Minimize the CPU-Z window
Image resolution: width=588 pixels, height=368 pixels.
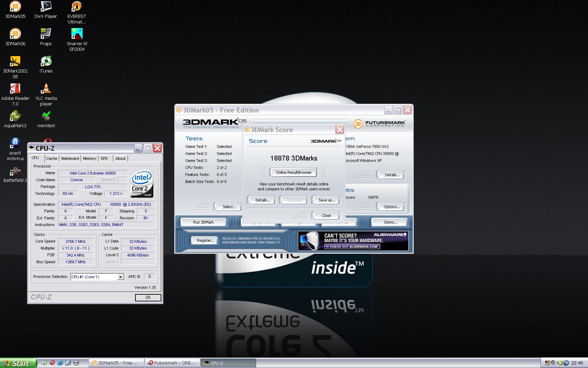138,148
